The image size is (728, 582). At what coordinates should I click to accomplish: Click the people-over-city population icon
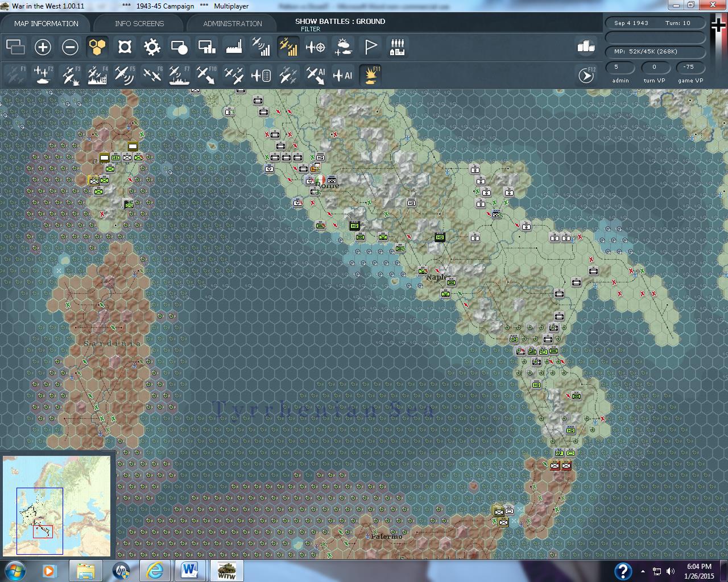(397, 47)
